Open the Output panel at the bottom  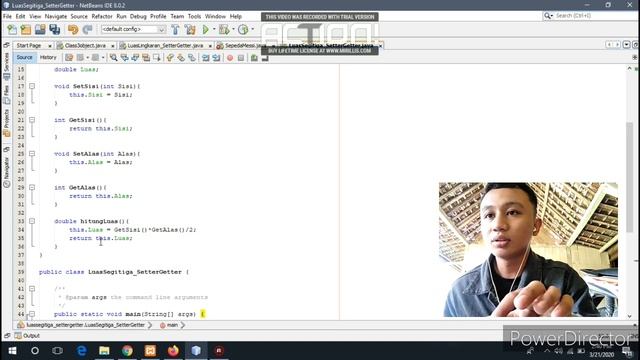click(27, 336)
